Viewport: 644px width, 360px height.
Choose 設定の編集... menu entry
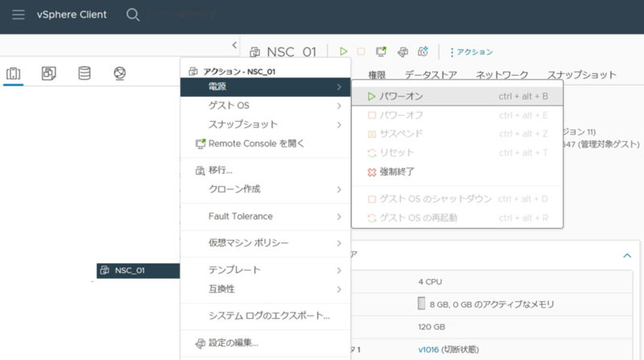(x=266, y=343)
